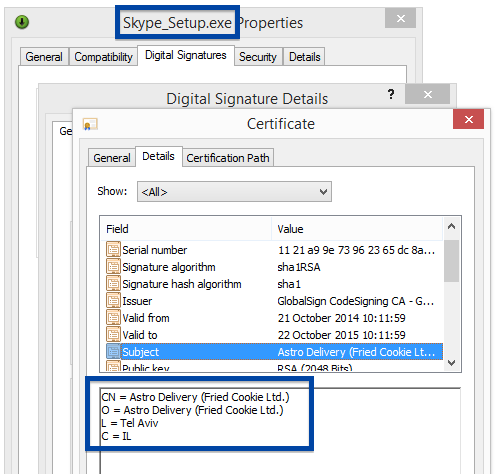Image resolution: width=502 pixels, height=474 pixels.
Task: Open the Compatibility tab in Properties
Action: coord(103,57)
